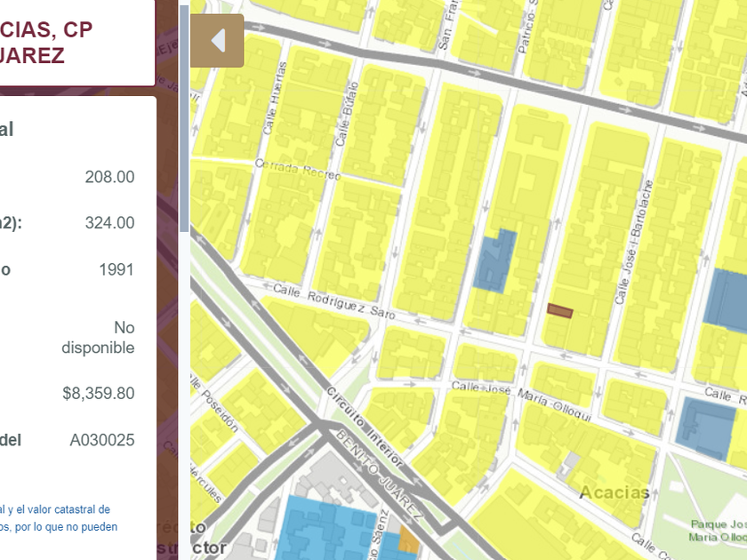Click the 'Calle José María Olloqui' label
The width and height of the screenshot is (747, 560).
[522, 401]
